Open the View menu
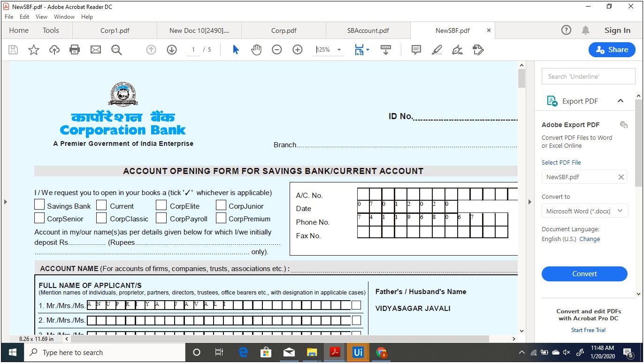Screen dimensions: 644x363 [x=41, y=16]
